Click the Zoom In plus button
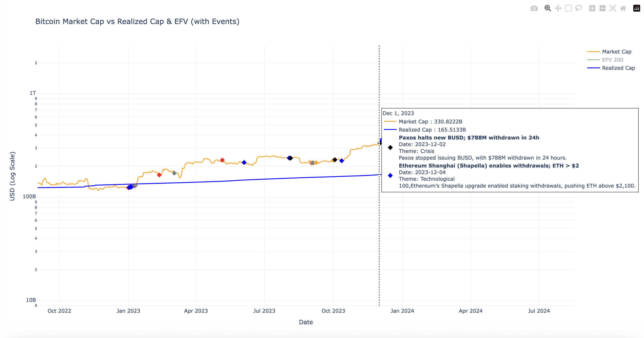Viewport: 644px width, 338px height. [592, 8]
